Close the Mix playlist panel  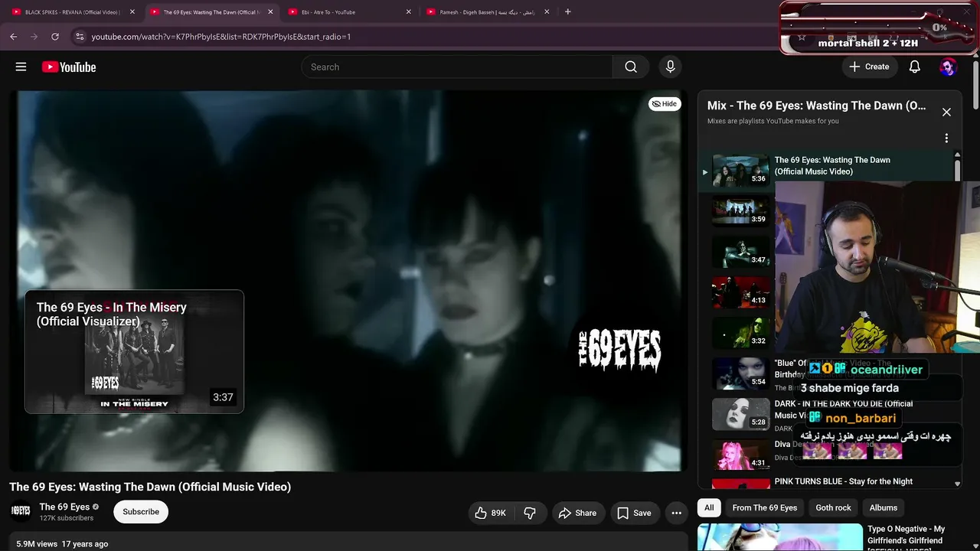coord(946,112)
